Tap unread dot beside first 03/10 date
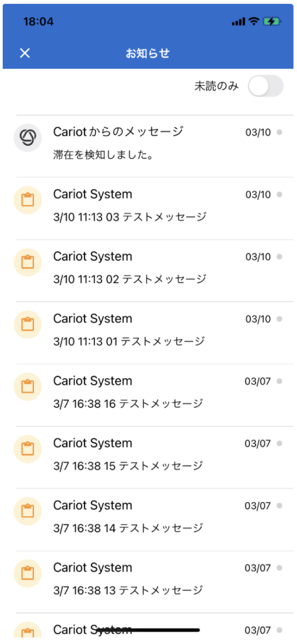This screenshot has height=644, width=297. pos(279,132)
